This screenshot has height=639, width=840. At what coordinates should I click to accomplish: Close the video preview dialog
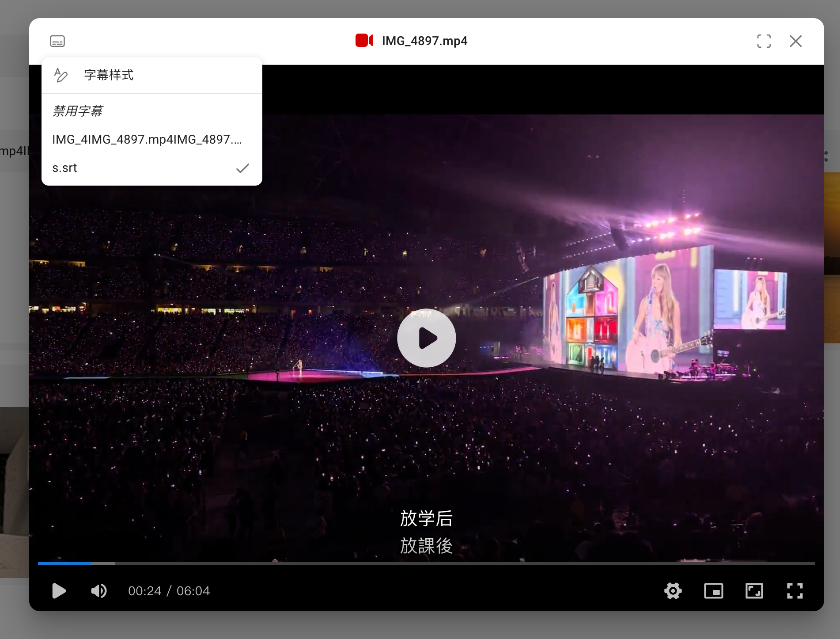[x=795, y=41]
